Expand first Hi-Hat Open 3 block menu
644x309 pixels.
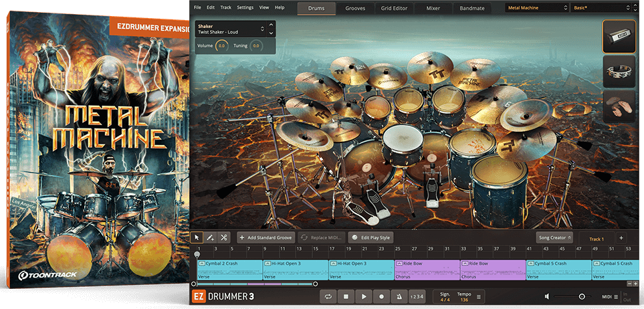point(267,264)
